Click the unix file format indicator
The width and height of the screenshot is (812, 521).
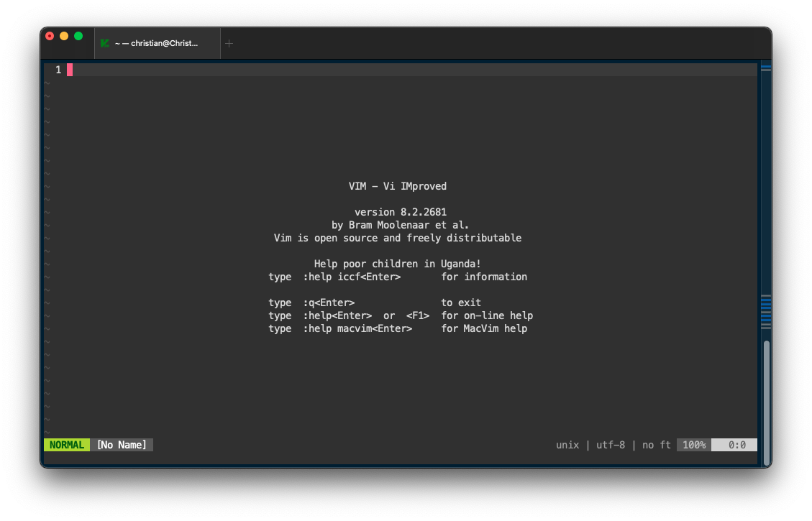pyautogui.click(x=567, y=445)
